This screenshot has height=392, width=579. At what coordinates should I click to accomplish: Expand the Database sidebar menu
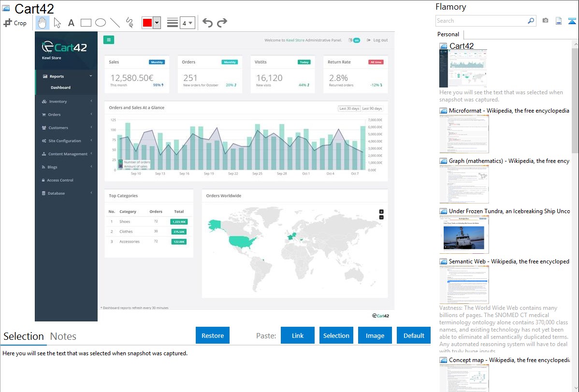(x=66, y=193)
